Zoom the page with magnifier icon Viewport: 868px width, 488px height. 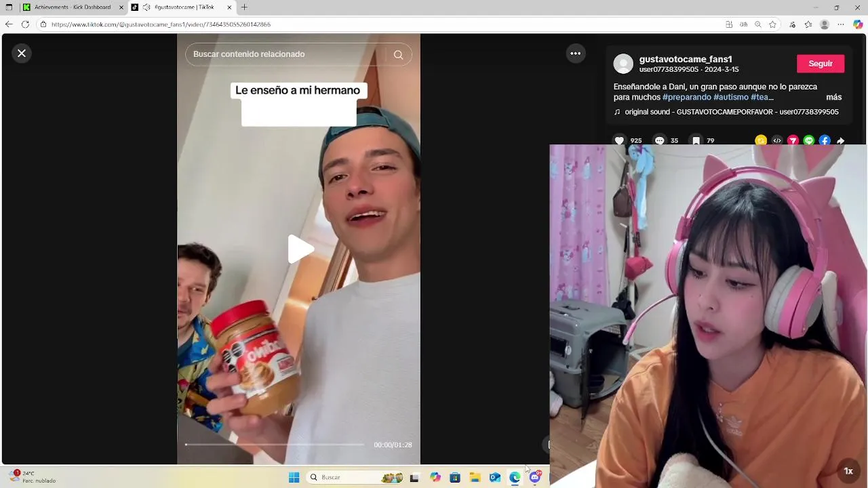pos(758,24)
